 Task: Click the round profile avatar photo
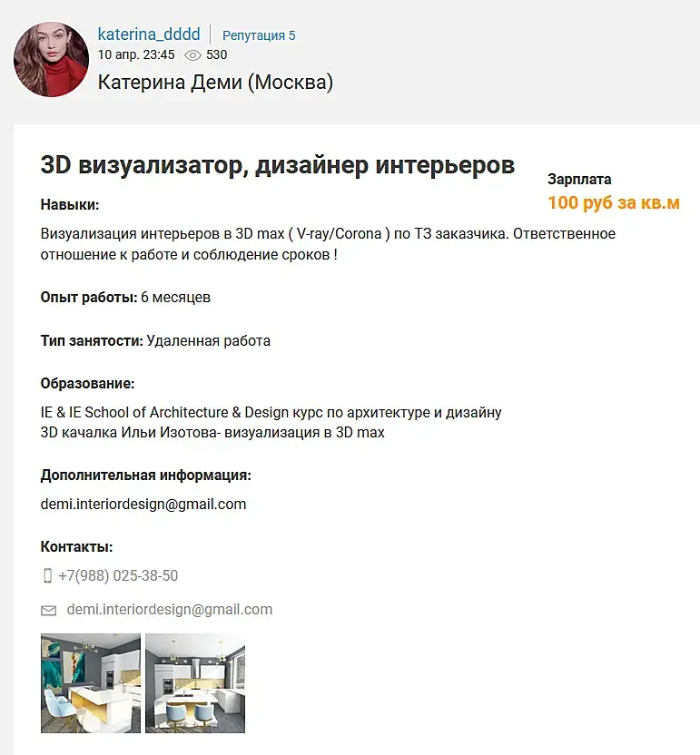click(51, 59)
